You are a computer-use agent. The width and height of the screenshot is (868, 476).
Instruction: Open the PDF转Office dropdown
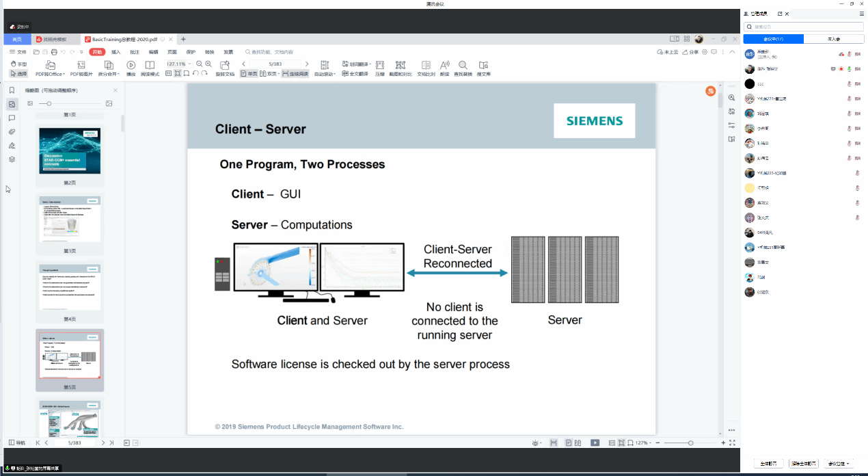(x=50, y=74)
